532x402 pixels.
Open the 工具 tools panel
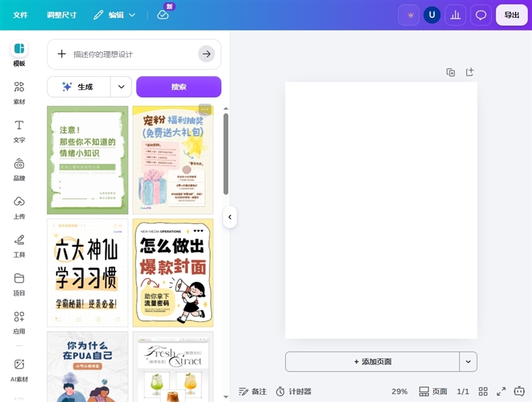click(x=19, y=246)
